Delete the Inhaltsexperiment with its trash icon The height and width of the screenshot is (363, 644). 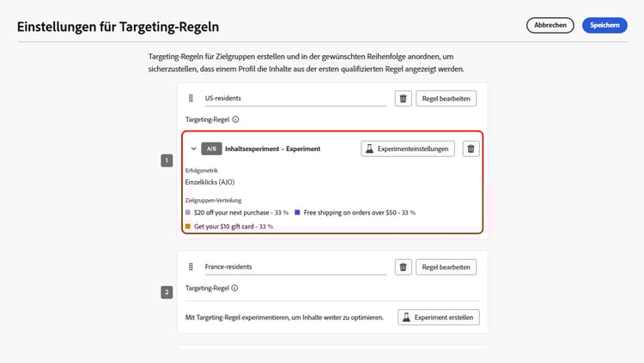pyautogui.click(x=471, y=148)
